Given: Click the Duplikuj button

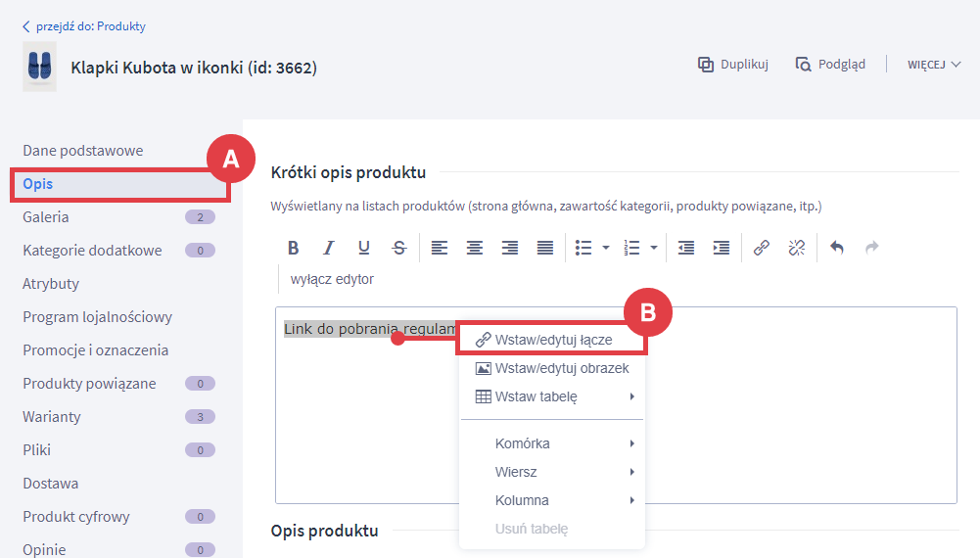Looking at the screenshot, I should pyautogui.click(x=733, y=65).
